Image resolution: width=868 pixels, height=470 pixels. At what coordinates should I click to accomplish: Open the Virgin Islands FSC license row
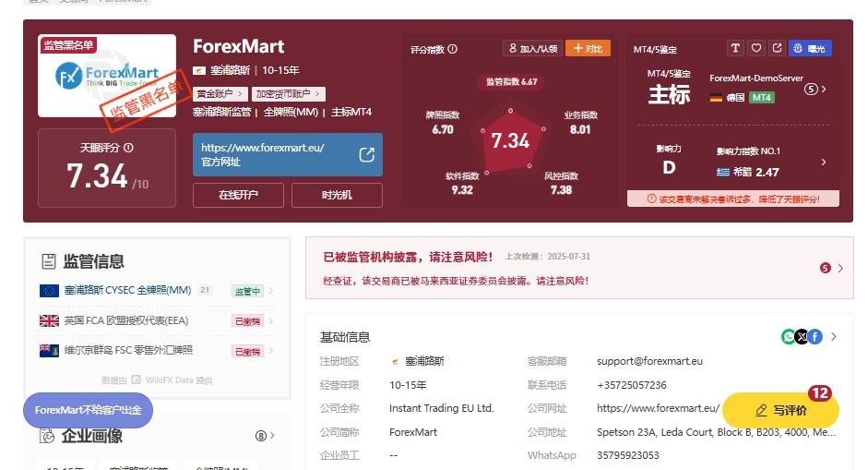[x=156, y=350]
